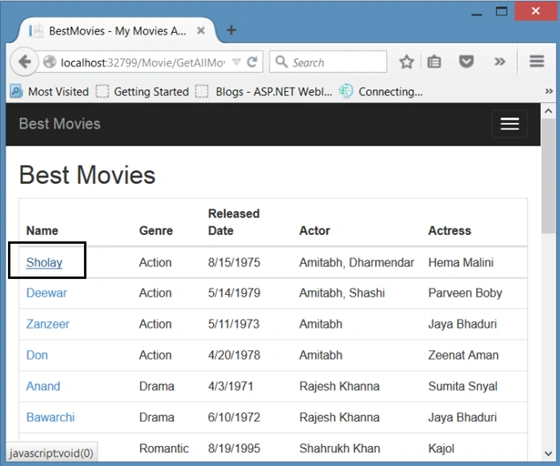The width and height of the screenshot is (560, 466).
Task: Reload the page with the refresh icon
Action: coord(252,62)
